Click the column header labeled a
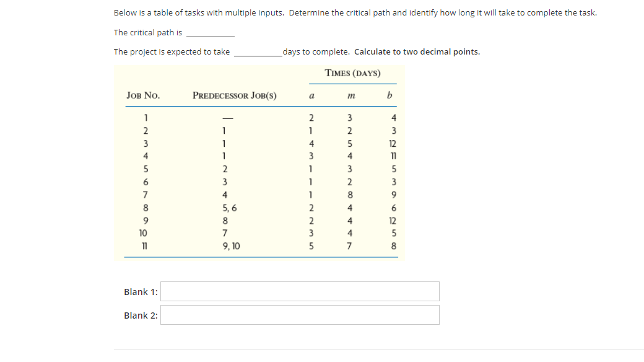 point(311,96)
